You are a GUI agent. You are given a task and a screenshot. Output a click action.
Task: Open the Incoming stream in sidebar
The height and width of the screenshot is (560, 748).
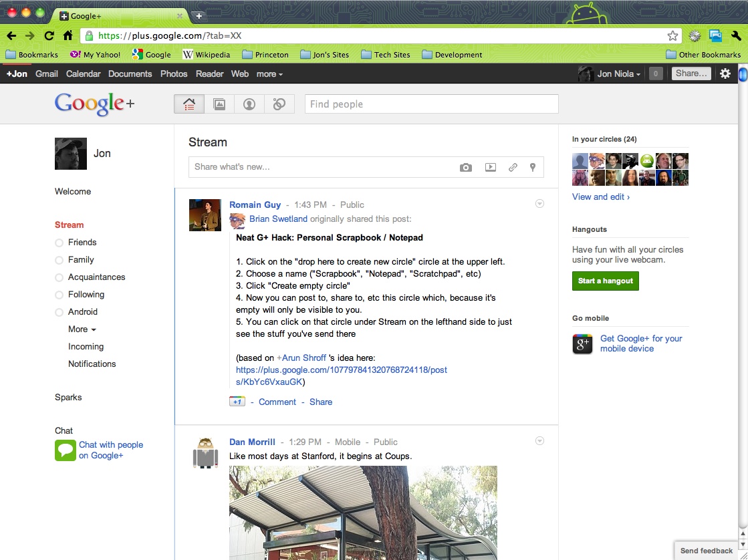86,347
